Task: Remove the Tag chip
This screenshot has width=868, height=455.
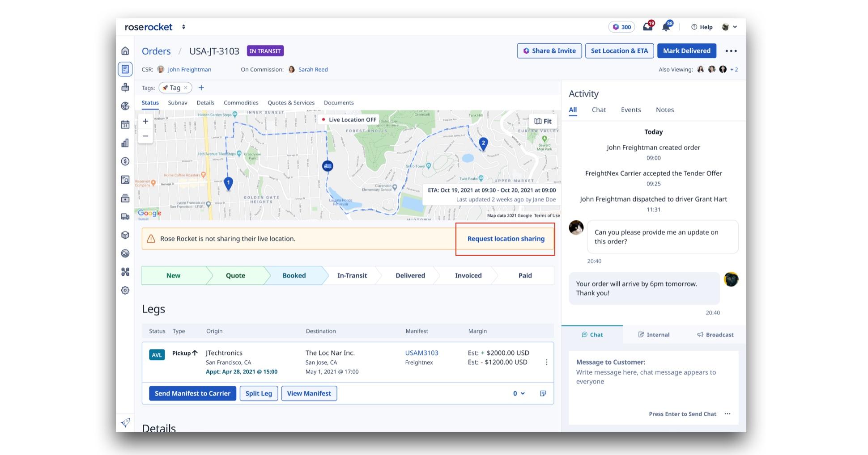Action: coord(186,88)
